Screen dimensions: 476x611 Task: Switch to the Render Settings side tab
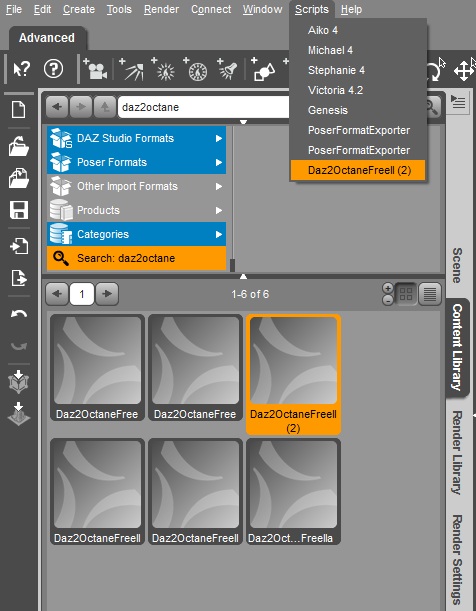pos(458,561)
